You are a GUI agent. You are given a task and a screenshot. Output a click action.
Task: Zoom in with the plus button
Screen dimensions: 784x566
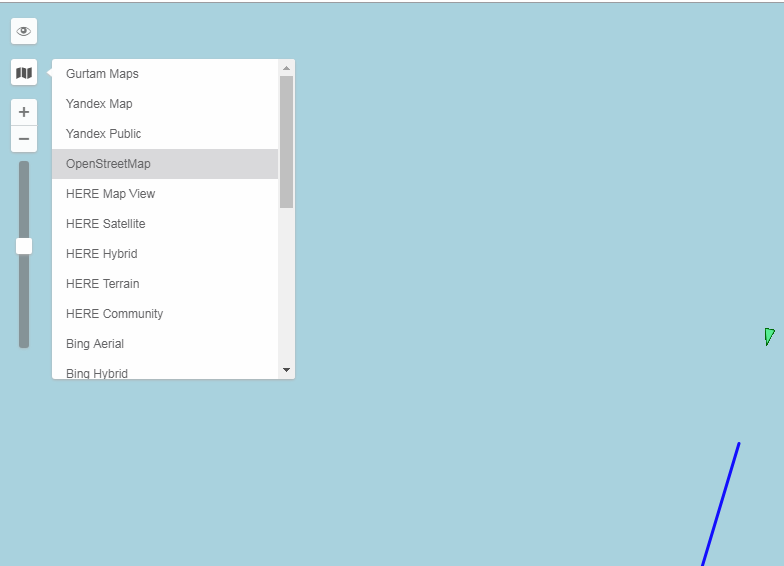click(24, 112)
